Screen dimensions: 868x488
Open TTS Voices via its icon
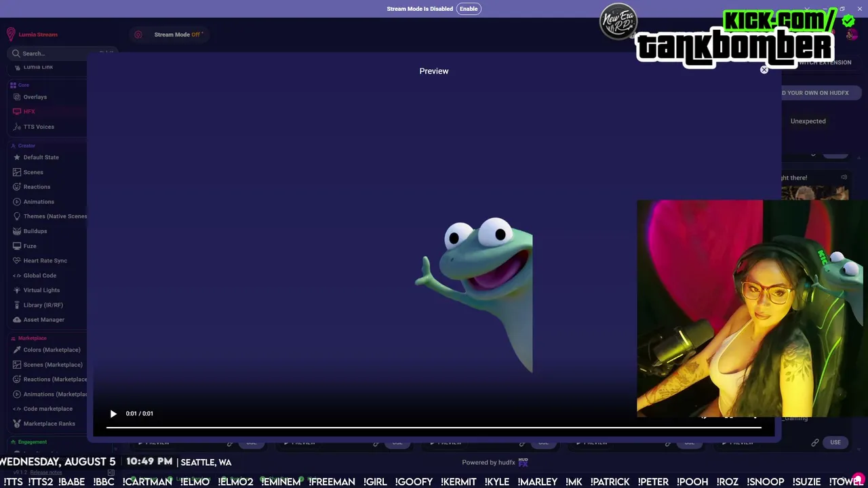[18, 127]
